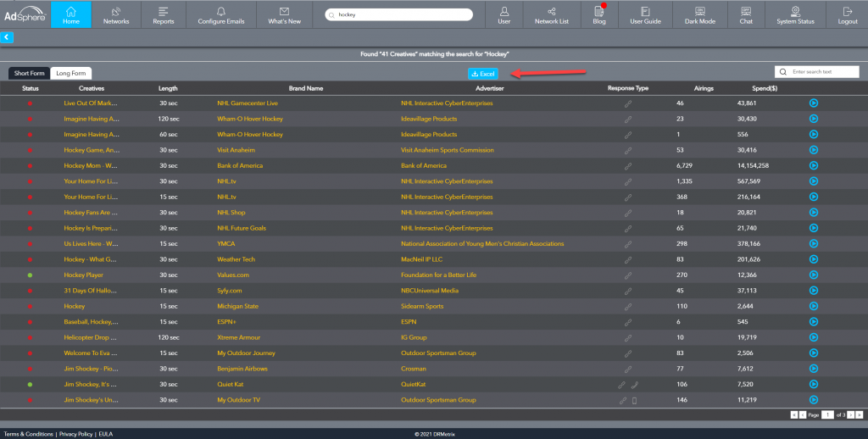Click response type link icon for Syfy.com
868x439 pixels.
[x=628, y=291]
